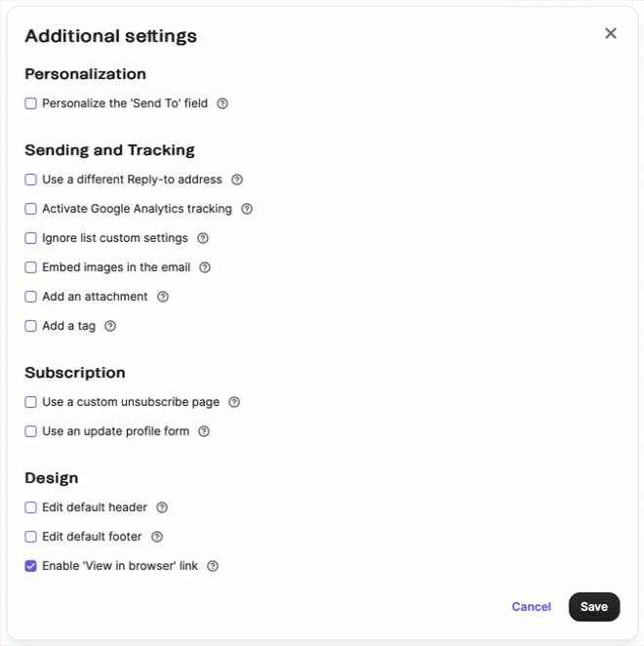Show help for Google Analytics tracking
Image resolution: width=644 pixels, height=646 pixels.
click(x=247, y=209)
